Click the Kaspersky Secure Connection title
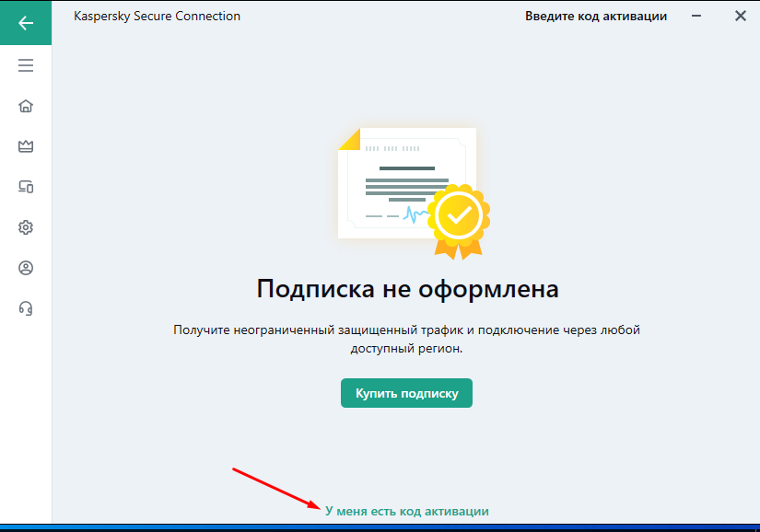Screen dimensions: 760x532 157,16
